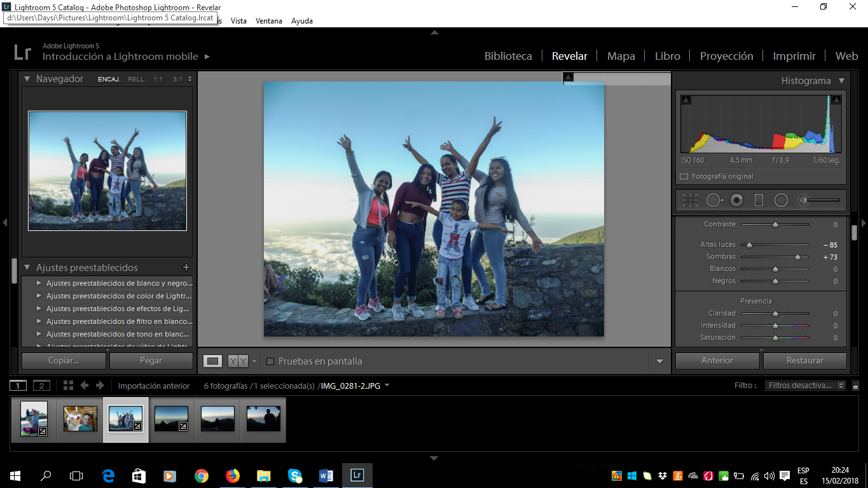Launch Firefox from the taskbar
This screenshot has height=488, width=868.
pyautogui.click(x=233, y=475)
